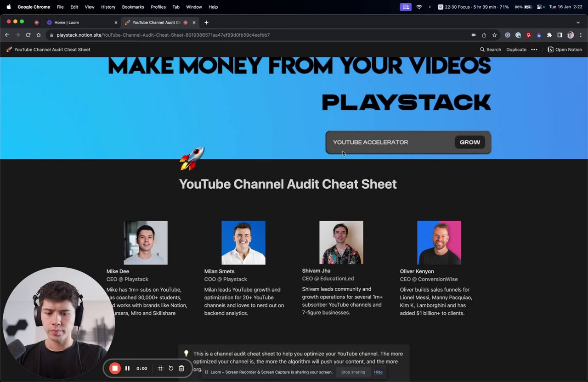Open the blue circular extension icon

[x=518, y=35]
